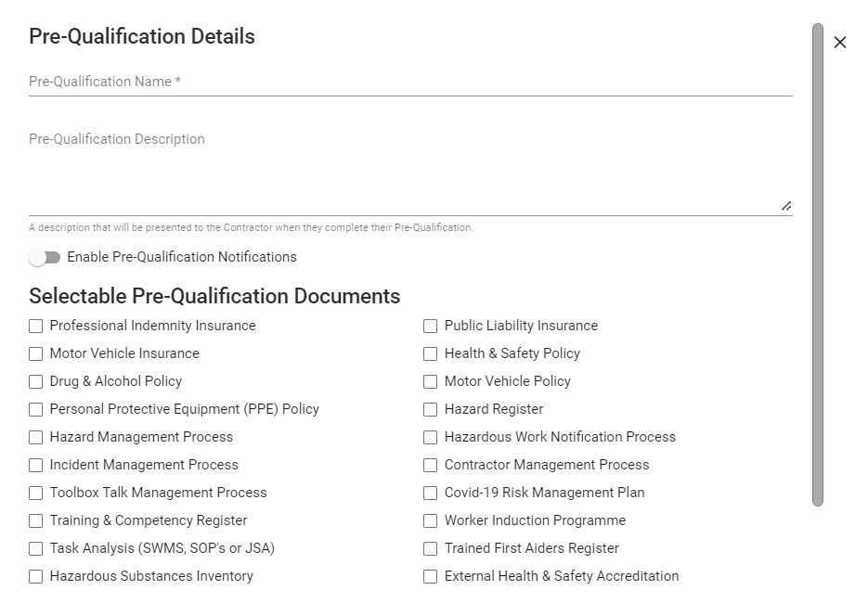The image size is (868, 603).
Task: Select Covid-19 Risk Management Plan
Action: 430,493
